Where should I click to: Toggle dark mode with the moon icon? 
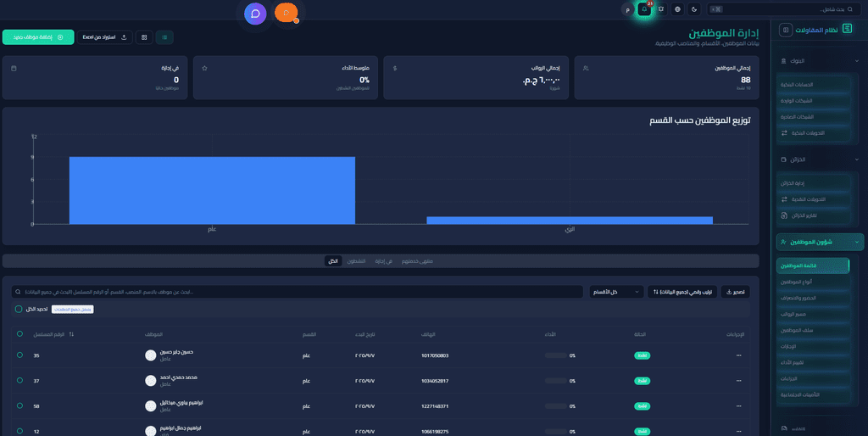click(694, 9)
